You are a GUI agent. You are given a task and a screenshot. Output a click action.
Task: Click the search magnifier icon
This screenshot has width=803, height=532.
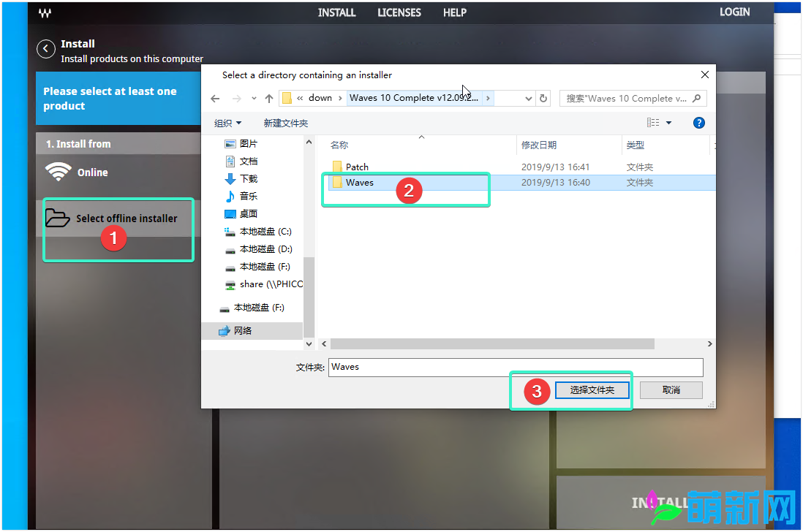point(696,98)
